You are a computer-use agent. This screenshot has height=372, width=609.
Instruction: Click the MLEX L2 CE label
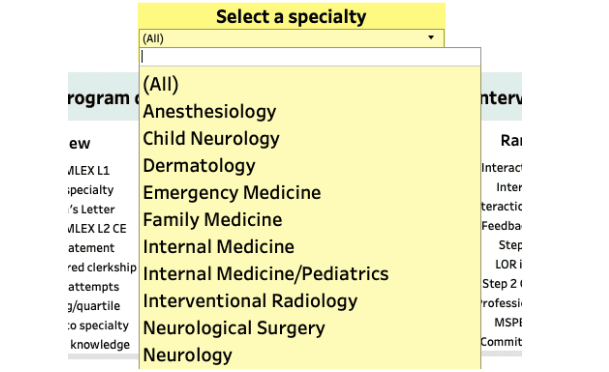[97, 229]
